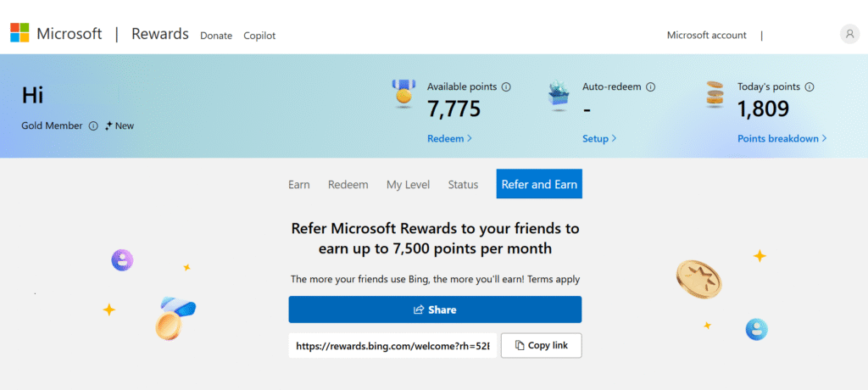Open the Microsoft account link
The height and width of the screenshot is (390, 868).
click(706, 35)
